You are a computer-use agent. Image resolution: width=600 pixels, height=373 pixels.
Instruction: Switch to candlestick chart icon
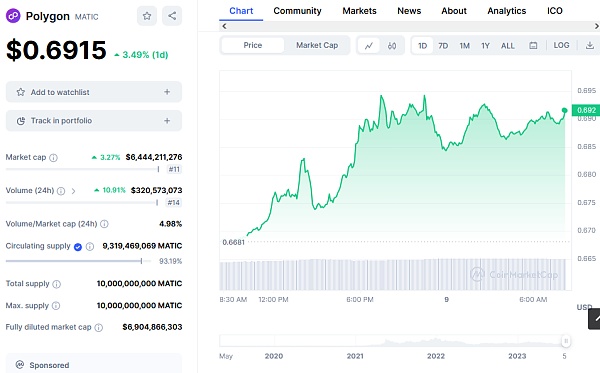[x=392, y=46]
